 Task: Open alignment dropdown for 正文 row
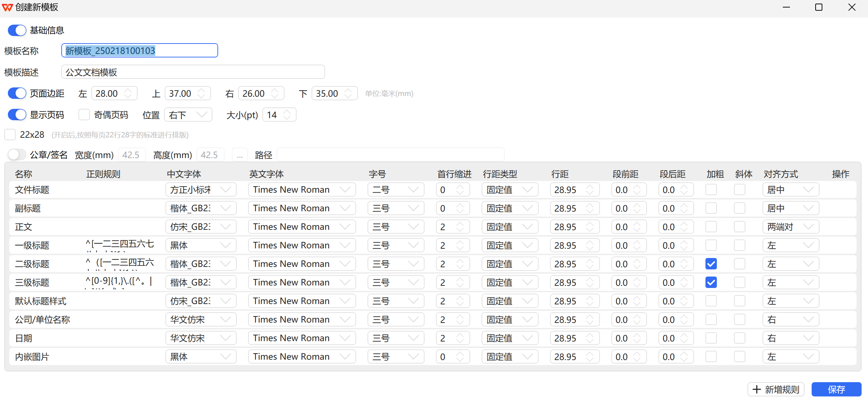pos(790,227)
